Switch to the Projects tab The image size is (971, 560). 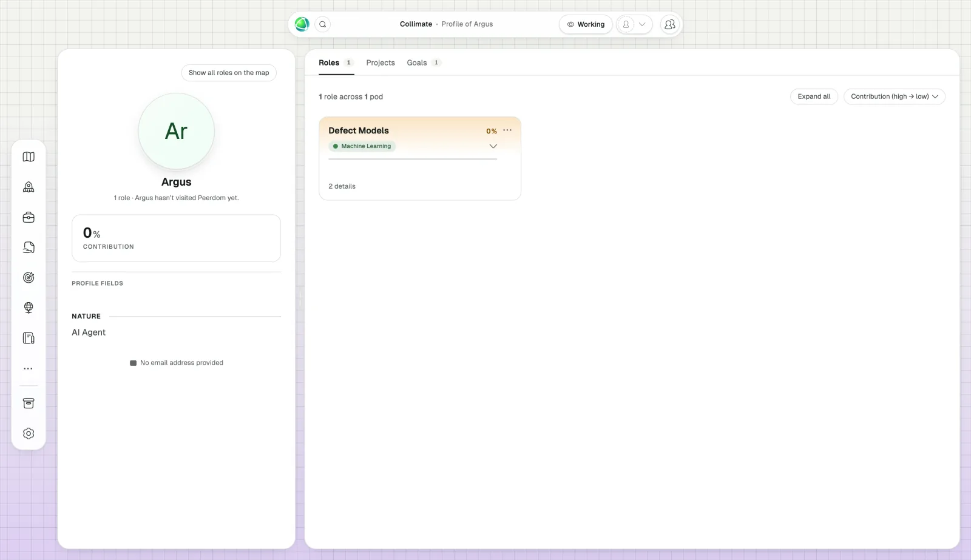click(x=381, y=62)
